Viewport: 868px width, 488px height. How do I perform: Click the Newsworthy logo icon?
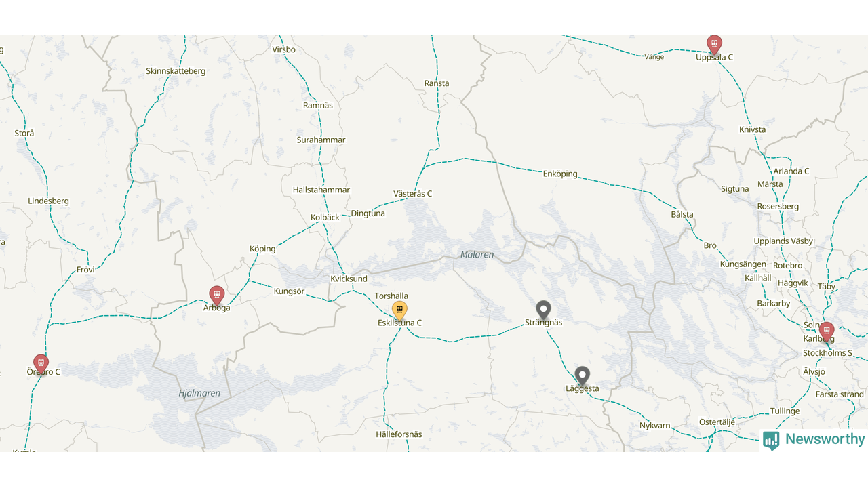(771, 441)
